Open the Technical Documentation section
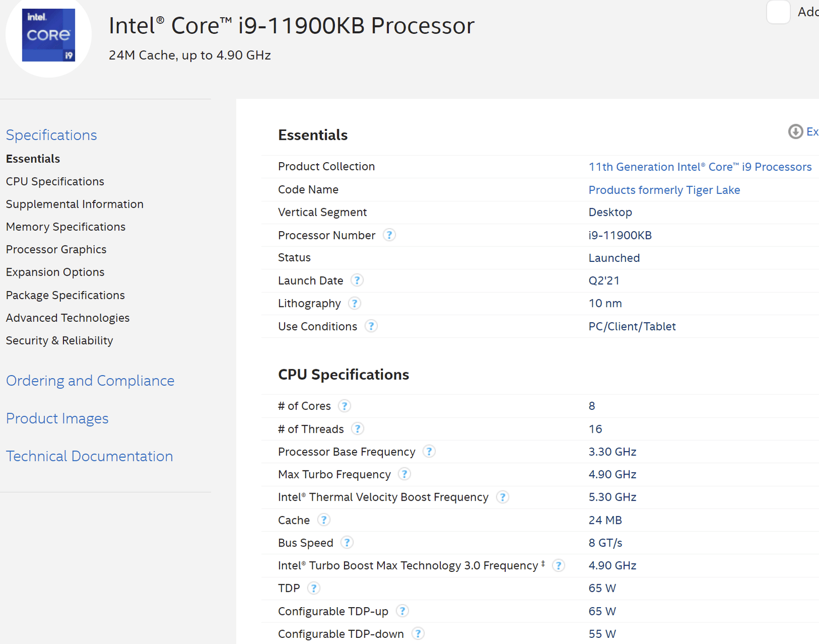 click(x=90, y=456)
